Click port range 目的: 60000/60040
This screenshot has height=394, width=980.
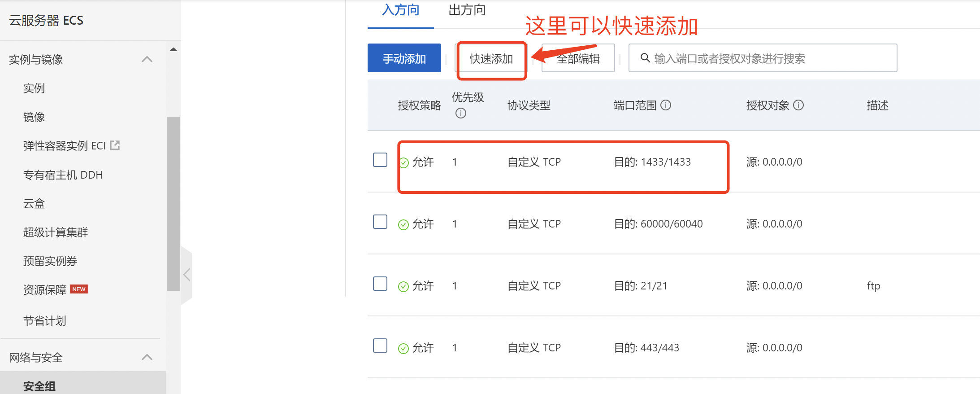tap(659, 224)
